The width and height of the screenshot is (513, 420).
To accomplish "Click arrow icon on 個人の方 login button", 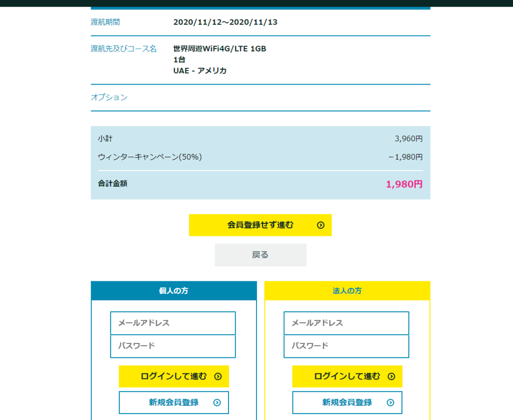I will 218,376.
